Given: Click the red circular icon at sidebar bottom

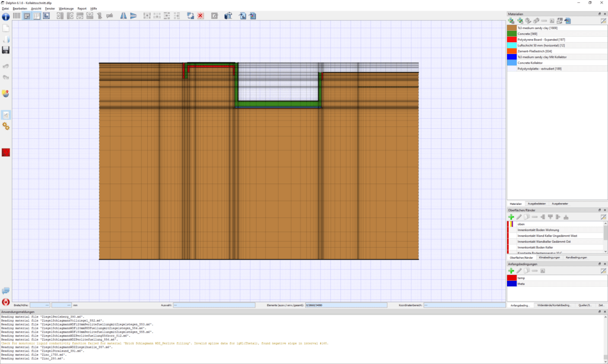Looking at the screenshot, I should tap(6, 302).
